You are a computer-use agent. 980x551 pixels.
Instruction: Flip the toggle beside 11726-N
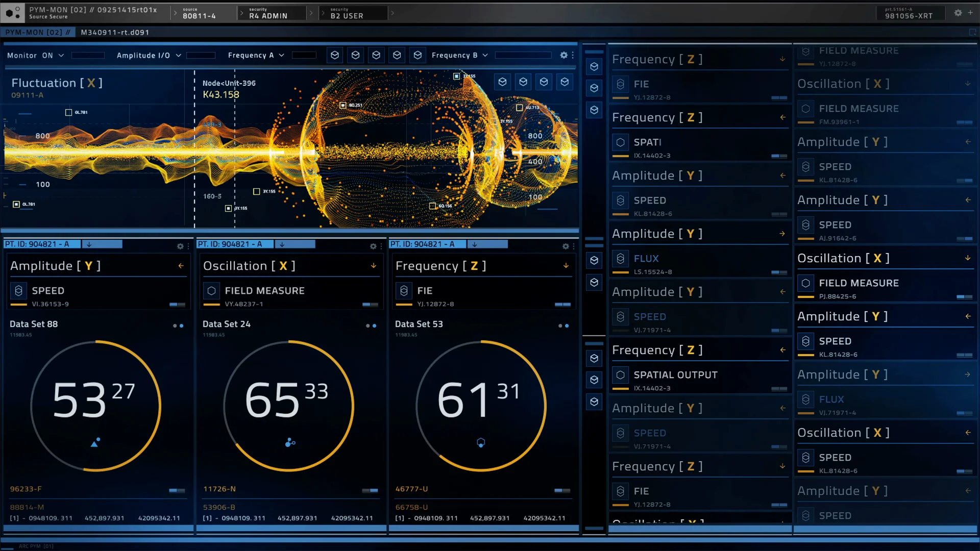(x=370, y=490)
